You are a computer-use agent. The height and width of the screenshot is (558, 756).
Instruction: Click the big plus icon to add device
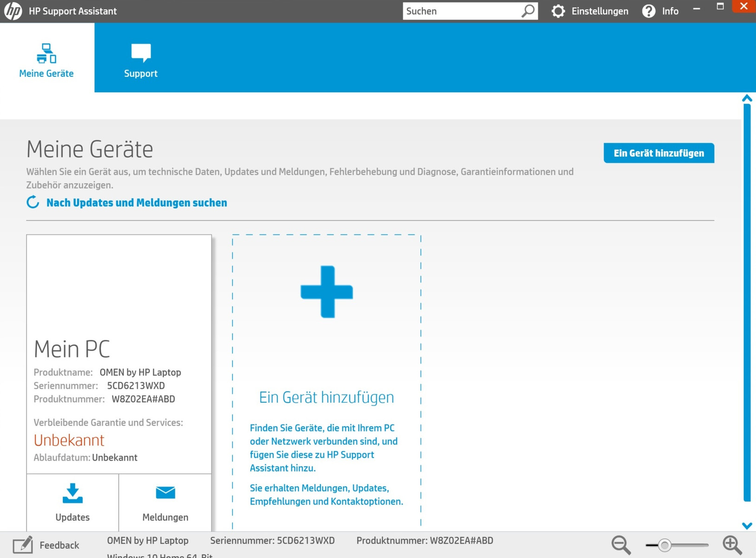coord(327,292)
